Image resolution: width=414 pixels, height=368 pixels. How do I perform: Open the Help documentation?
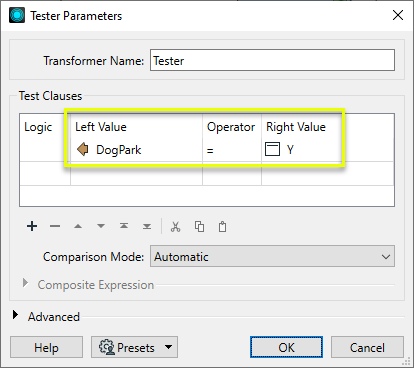click(x=46, y=347)
